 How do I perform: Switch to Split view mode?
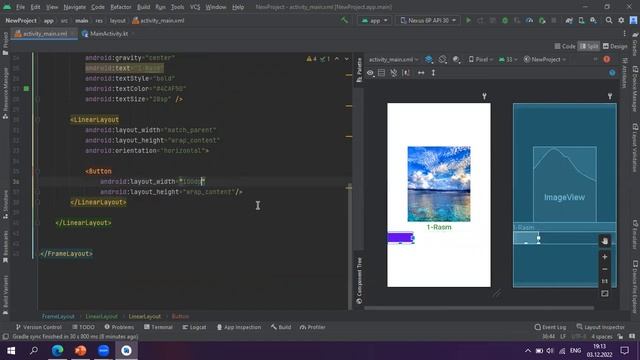[589, 46]
